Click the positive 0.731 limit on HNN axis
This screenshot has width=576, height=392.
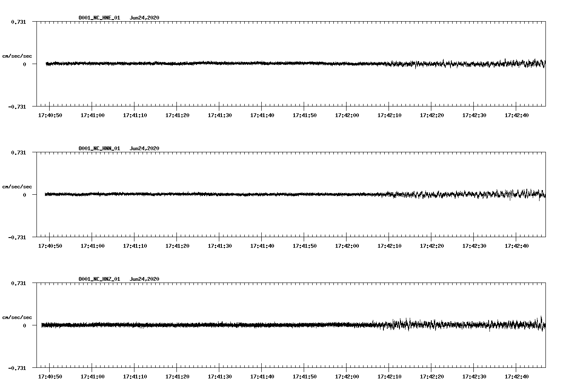tap(18, 152)
